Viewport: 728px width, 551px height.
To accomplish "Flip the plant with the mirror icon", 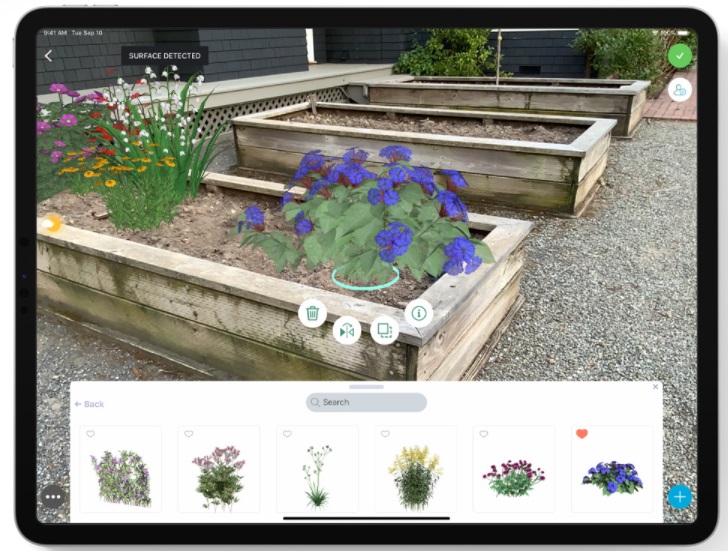I will coord(347,331).
